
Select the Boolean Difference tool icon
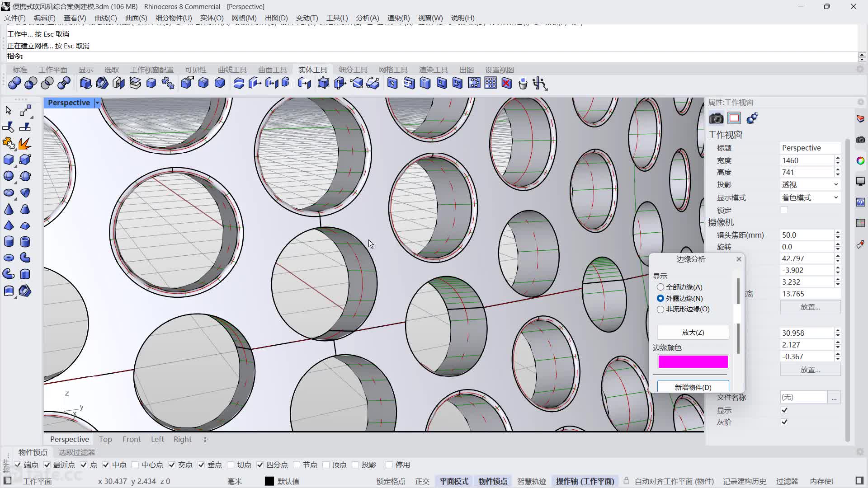click(31, 83)
